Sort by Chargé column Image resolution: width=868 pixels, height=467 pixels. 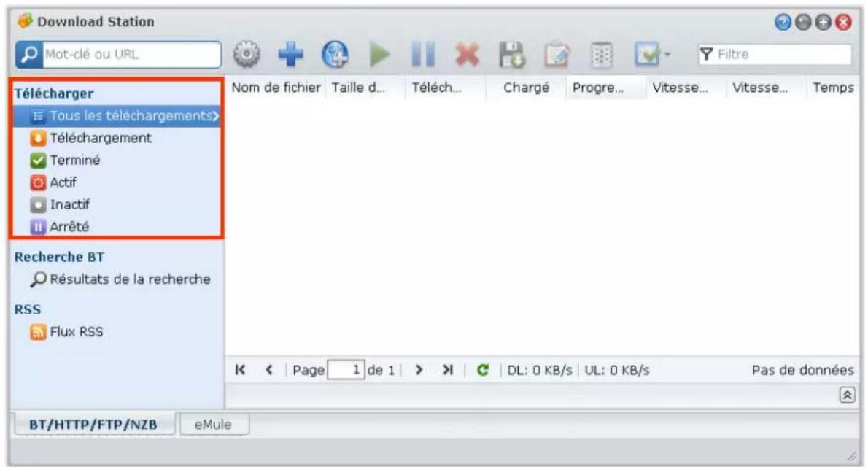(526, 88)
